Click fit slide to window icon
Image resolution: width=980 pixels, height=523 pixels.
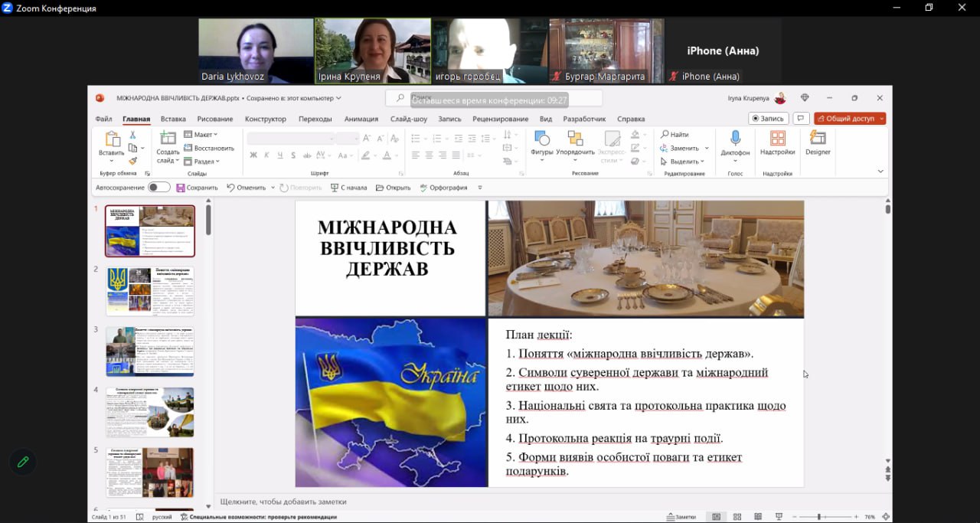(x=885, y=517)
